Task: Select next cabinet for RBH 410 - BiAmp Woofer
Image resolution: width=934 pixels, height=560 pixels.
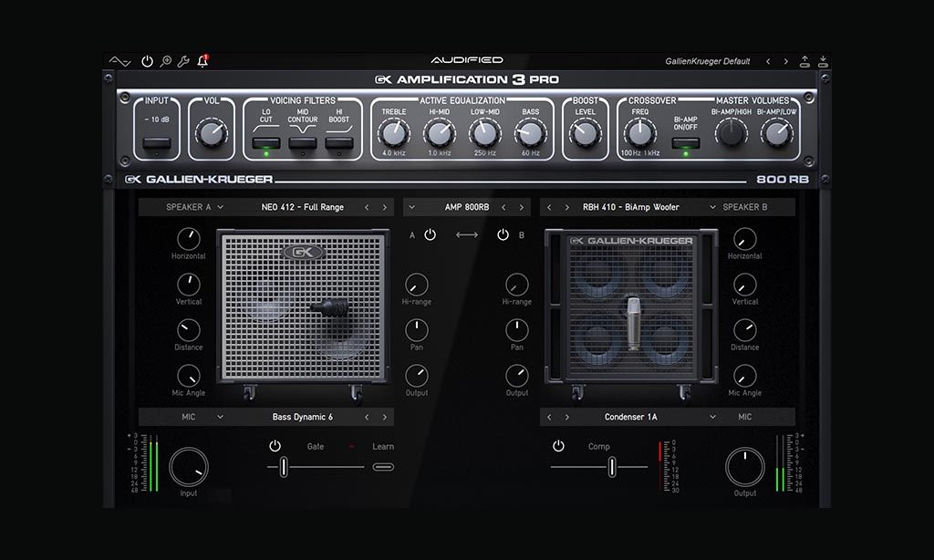Action: pyautogui.click(x=567, y=207)
